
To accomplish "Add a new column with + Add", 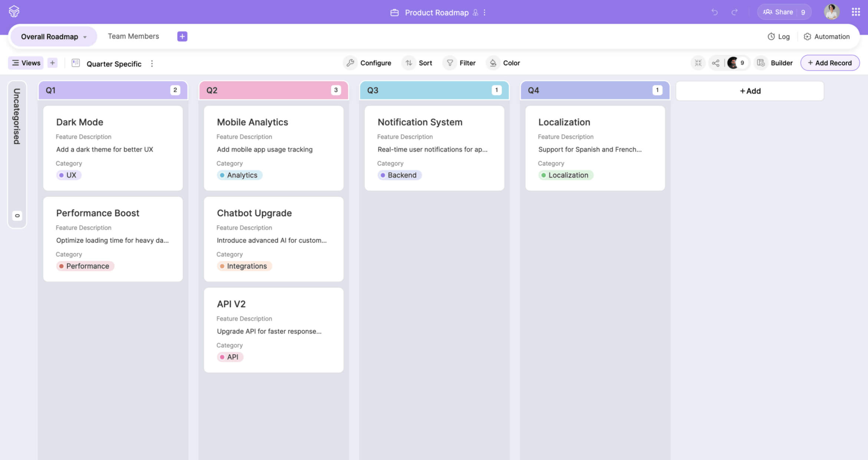I will (750, 91).
